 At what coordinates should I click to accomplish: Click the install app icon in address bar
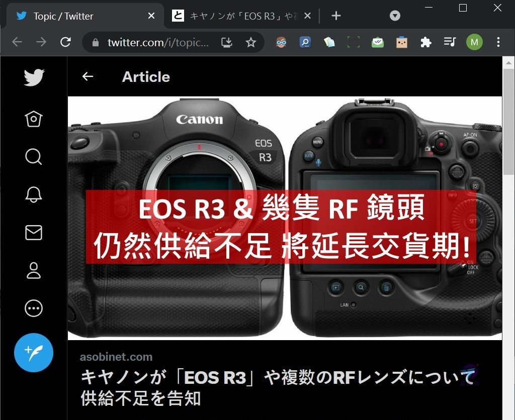[x=227, y=42]
